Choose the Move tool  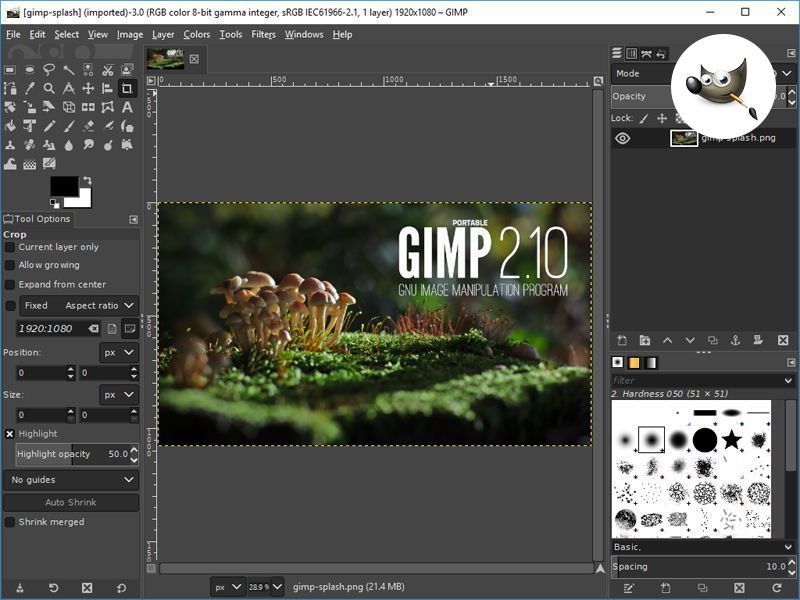click(x=88, y=88)
